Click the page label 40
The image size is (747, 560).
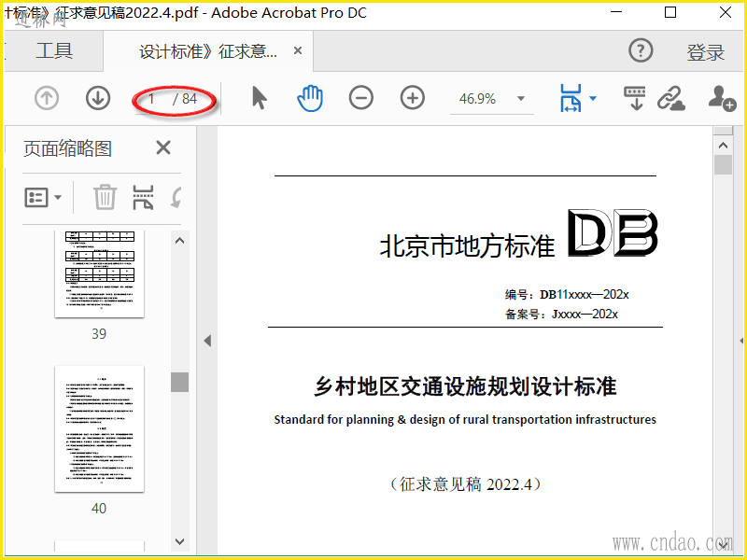[x=99, y=509]
